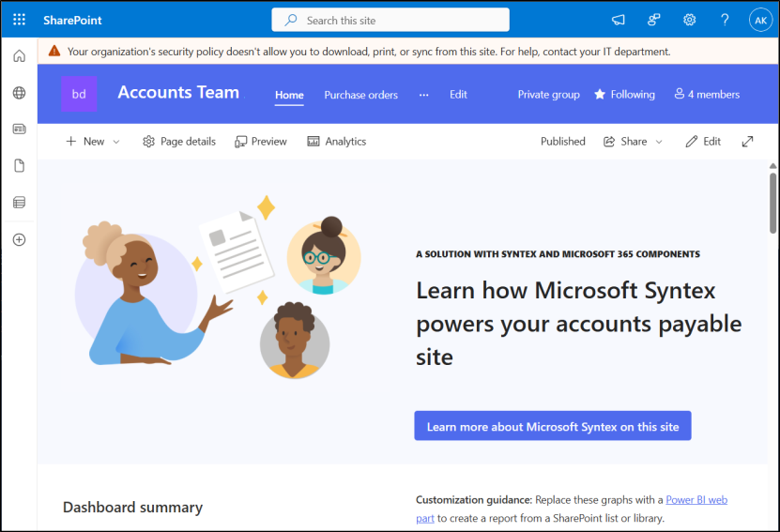This screenshot has height=532, width=780.
Task: Click the Learn how Microsoft Syntex heading
Action: tap(578, 324)
